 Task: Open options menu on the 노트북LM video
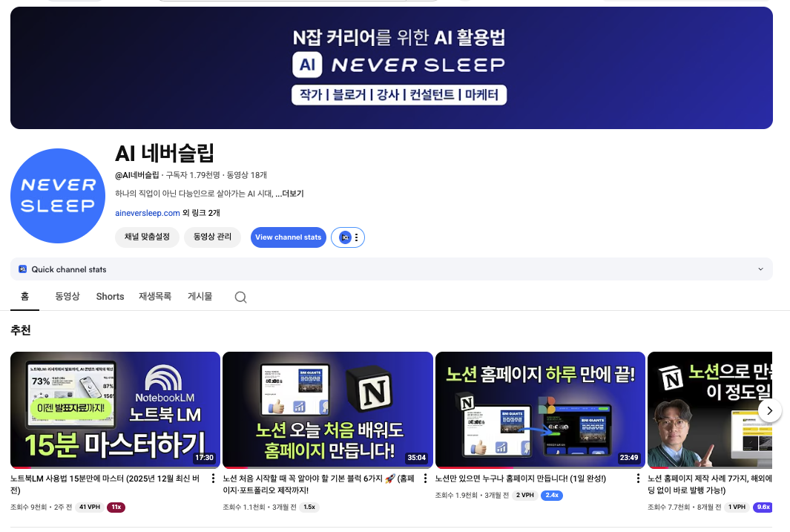(x=213, y=479)
